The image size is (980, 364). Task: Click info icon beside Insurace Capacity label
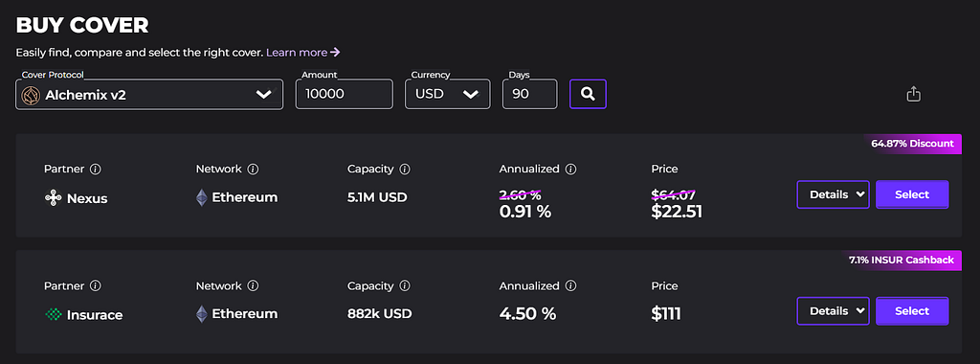(405, 285)
